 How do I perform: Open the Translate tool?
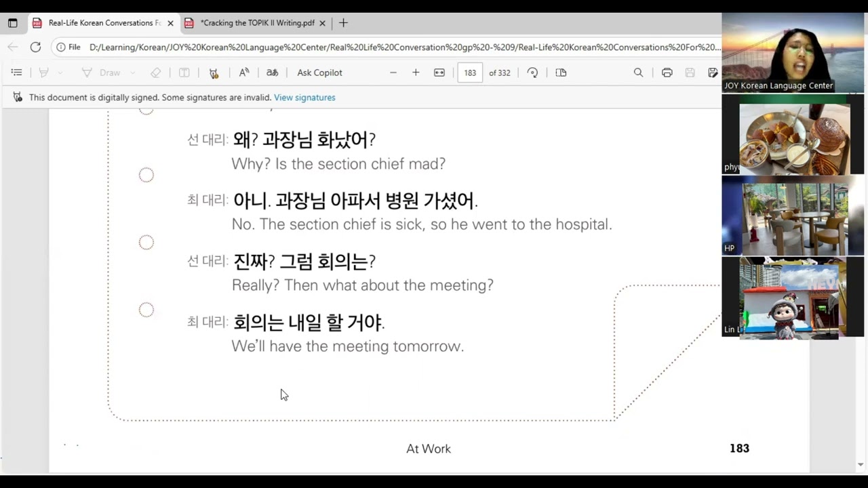point(272,73)
